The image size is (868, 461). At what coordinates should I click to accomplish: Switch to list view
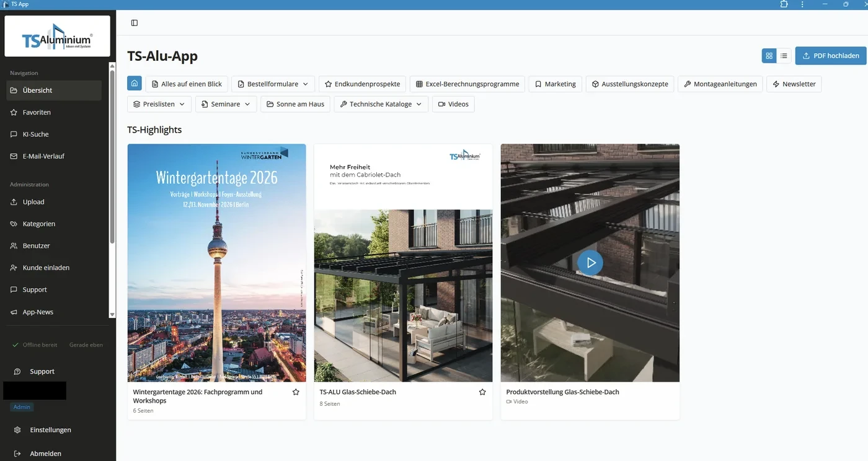point(784,56)
